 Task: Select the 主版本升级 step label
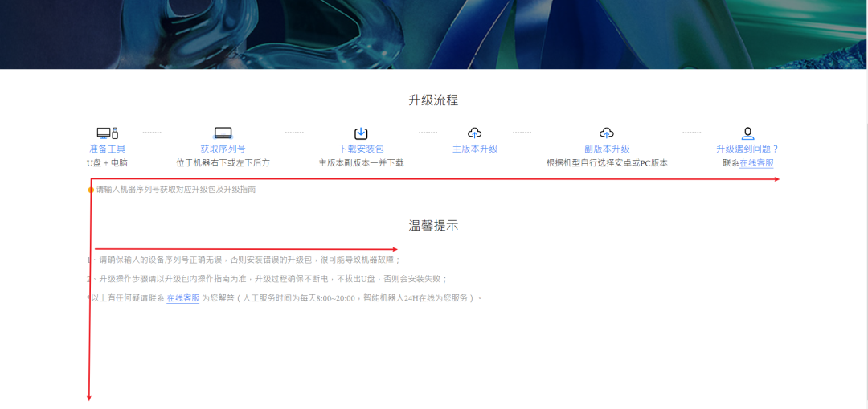coord(475,149)
